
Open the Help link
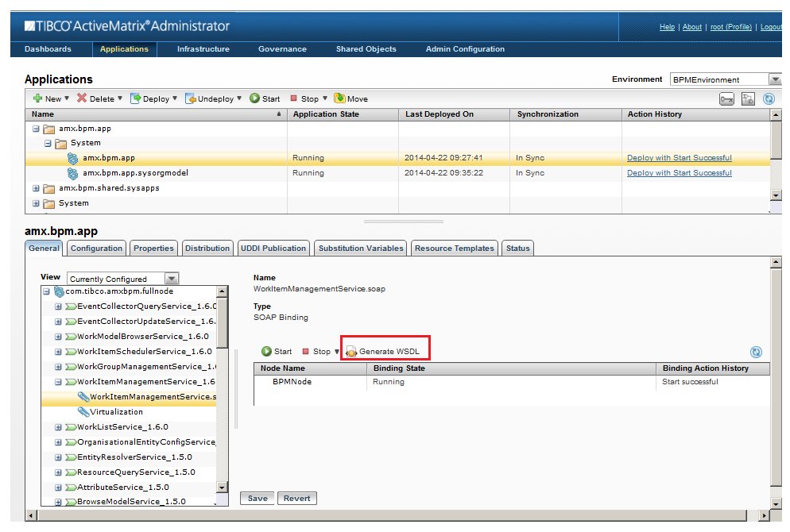tap(667, 27)
